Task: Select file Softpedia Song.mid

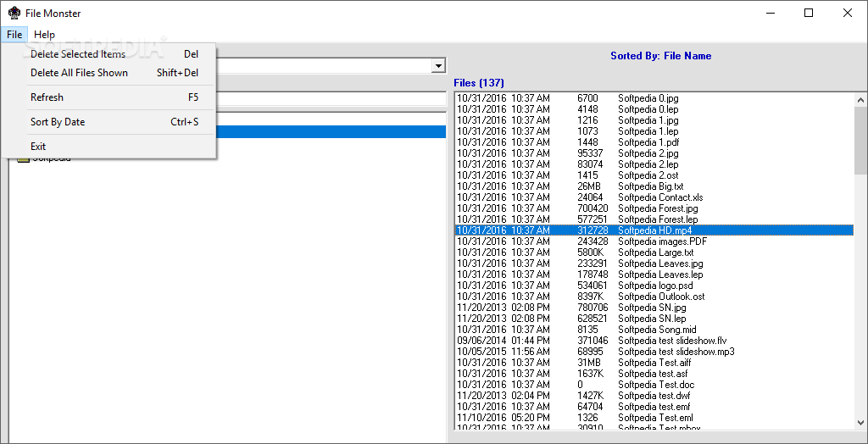Action: [x=654, y=330]
